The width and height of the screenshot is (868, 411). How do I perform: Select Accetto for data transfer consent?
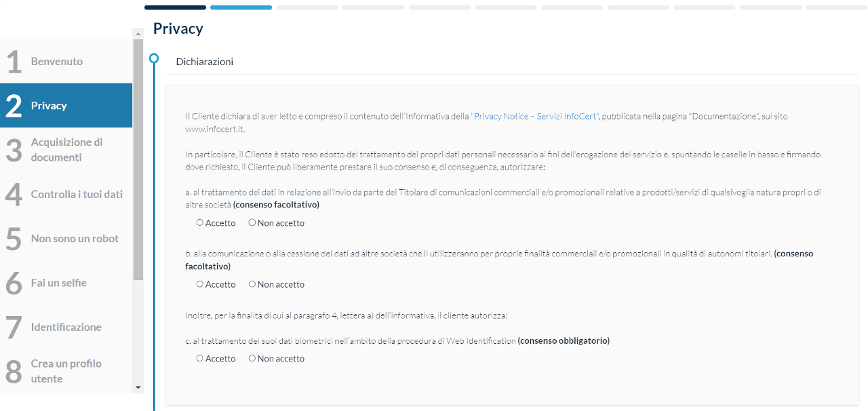[x=200, y=284]
